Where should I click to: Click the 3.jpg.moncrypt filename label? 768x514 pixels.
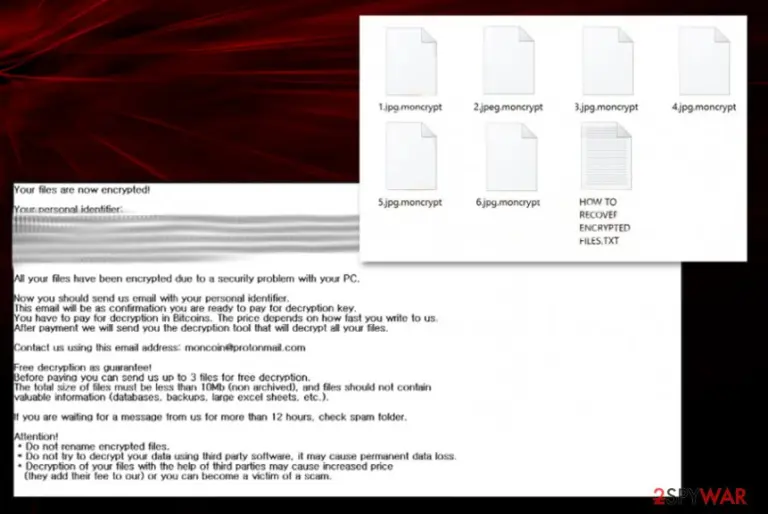tap(606, 107)
